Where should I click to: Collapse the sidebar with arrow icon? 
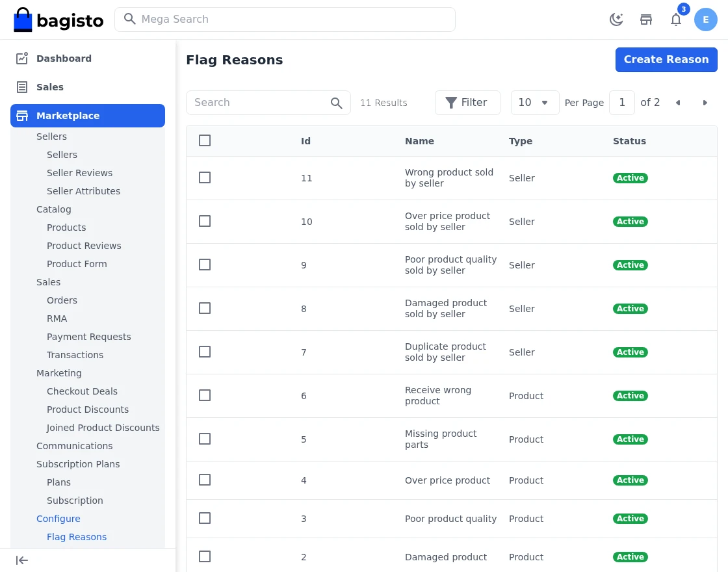click(22, 560)
